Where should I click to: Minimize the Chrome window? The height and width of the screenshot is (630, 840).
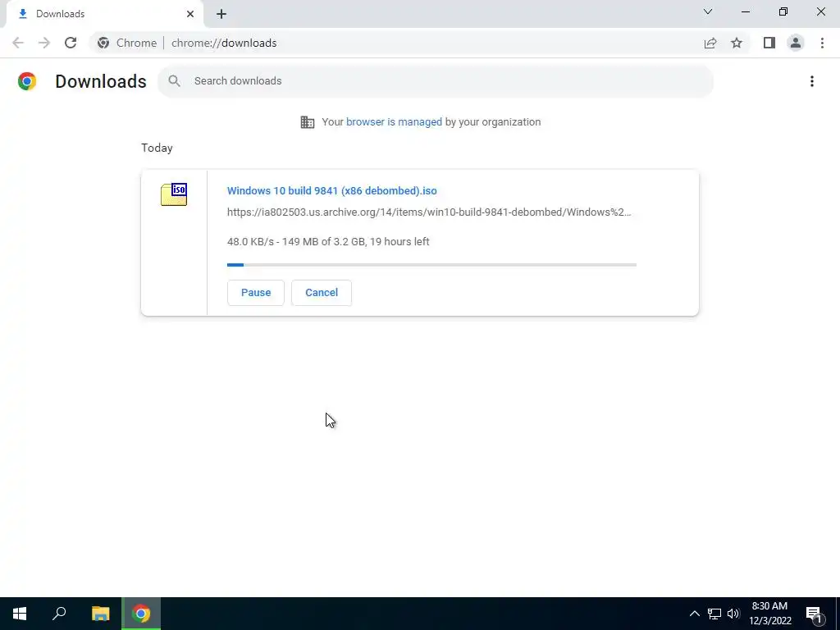(745, 11)
